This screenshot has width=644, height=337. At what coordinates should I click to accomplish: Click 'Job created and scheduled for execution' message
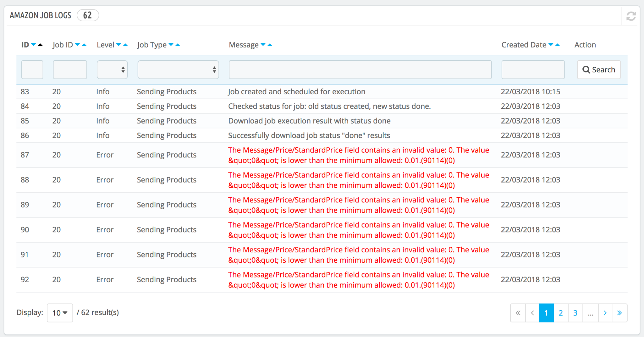(x=297, y=92)
